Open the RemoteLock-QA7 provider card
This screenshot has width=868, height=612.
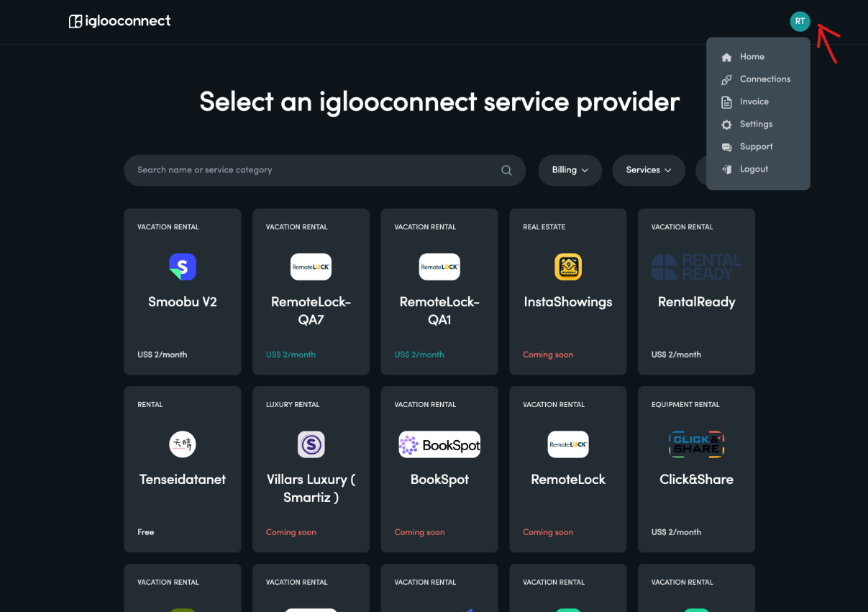pyautogui.click(x=311, y=291)
